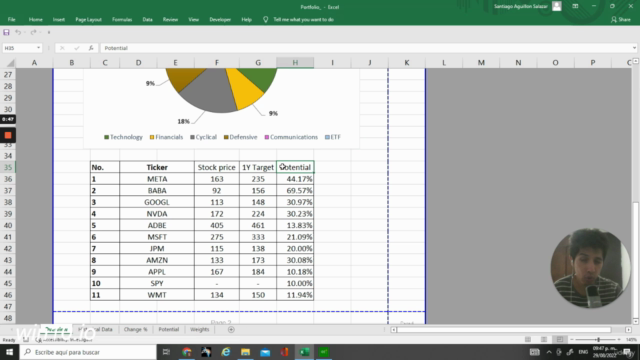This screenshot has height=360, width=640.
Task: Click the Tell me lightbulb icon
Action: [x=266, y=19]
